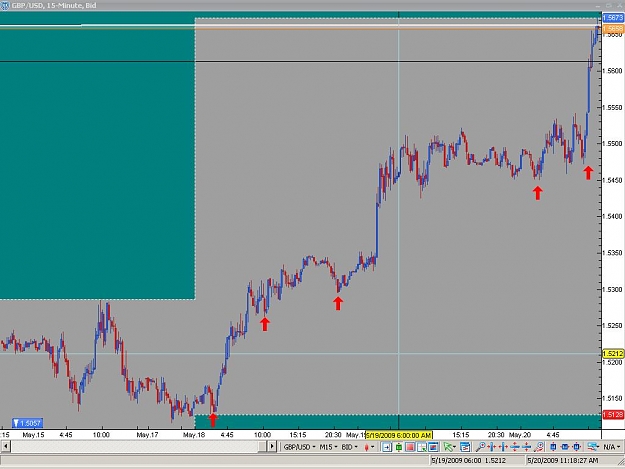
Task: Click the GBP/USD, 15-Minute, Bid title
Action: [54, 6]
